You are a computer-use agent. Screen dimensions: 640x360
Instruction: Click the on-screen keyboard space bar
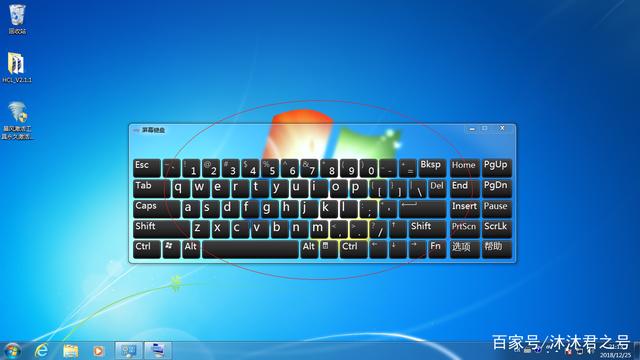[x=250, y=249]
